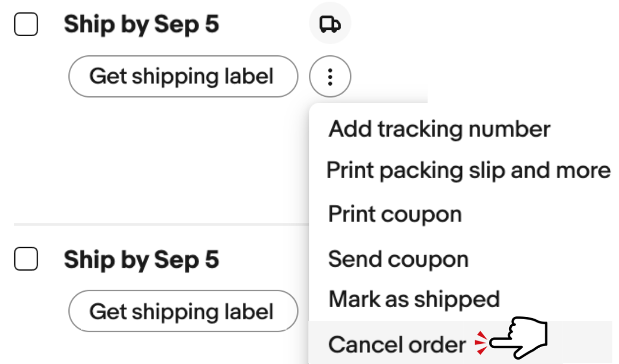The image size is (619, 364).
Task: Select Print packing slip and more
Action: (x=468, y=171)
